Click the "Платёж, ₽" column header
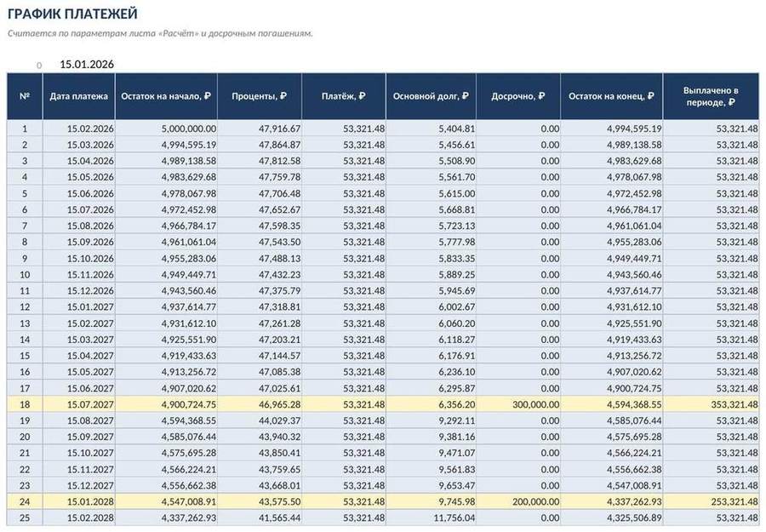 pos(344,96)
